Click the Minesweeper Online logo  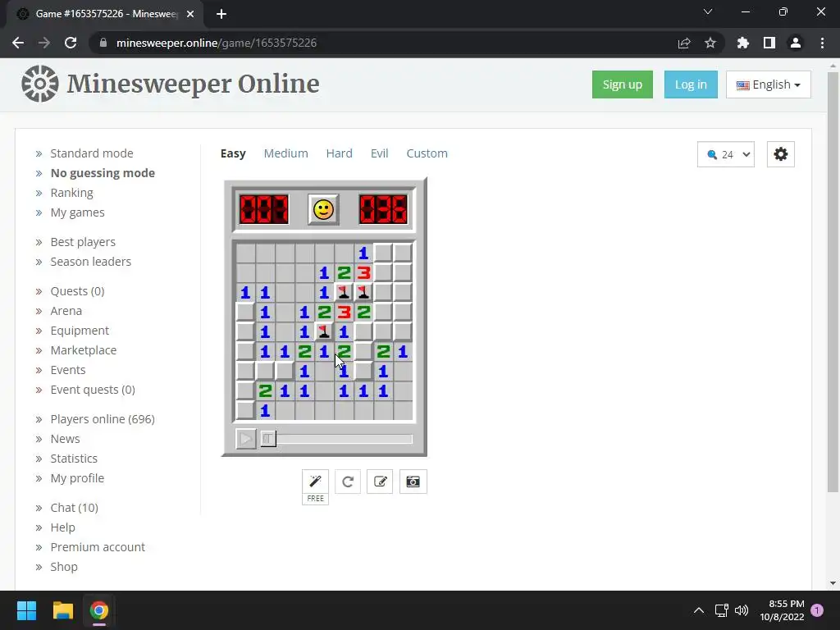coord(171,84)
